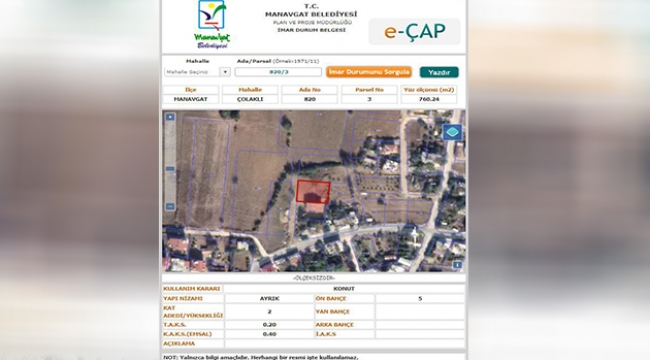
Task: Click the AÇIKLAMA description field
Action: [344, 343]
